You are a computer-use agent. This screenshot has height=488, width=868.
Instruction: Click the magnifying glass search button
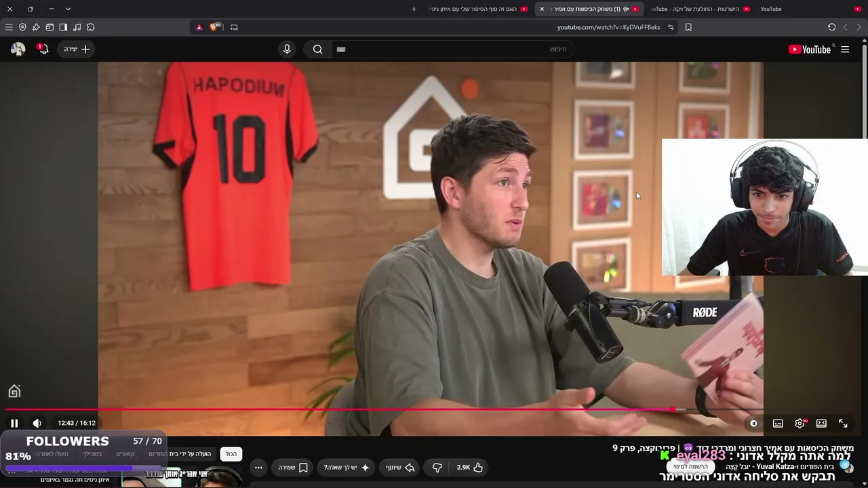click(x=317, y=49)
